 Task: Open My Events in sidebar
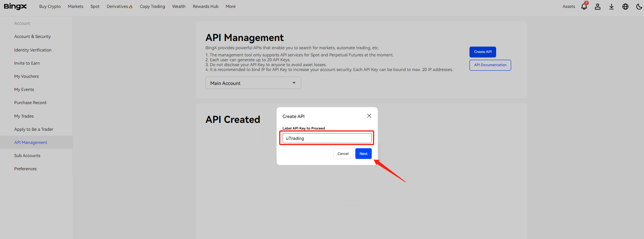24,89
